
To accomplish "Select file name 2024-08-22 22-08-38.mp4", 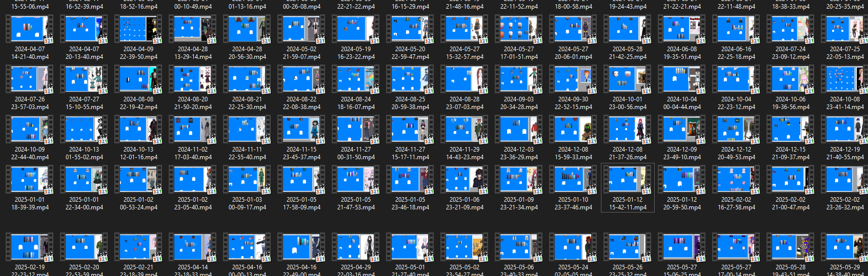I will pos(301,103).
